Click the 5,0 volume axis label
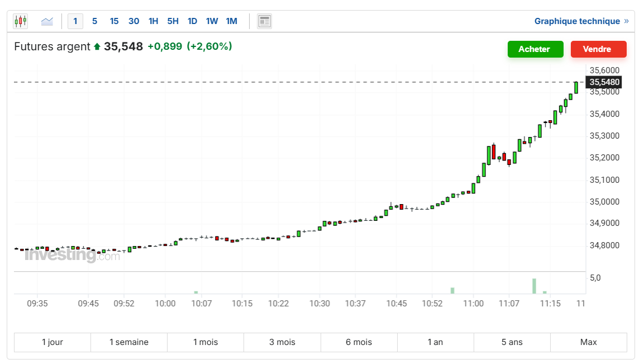Image resolution: width=644 pixels, height=364 pixels. click(595, 278)
